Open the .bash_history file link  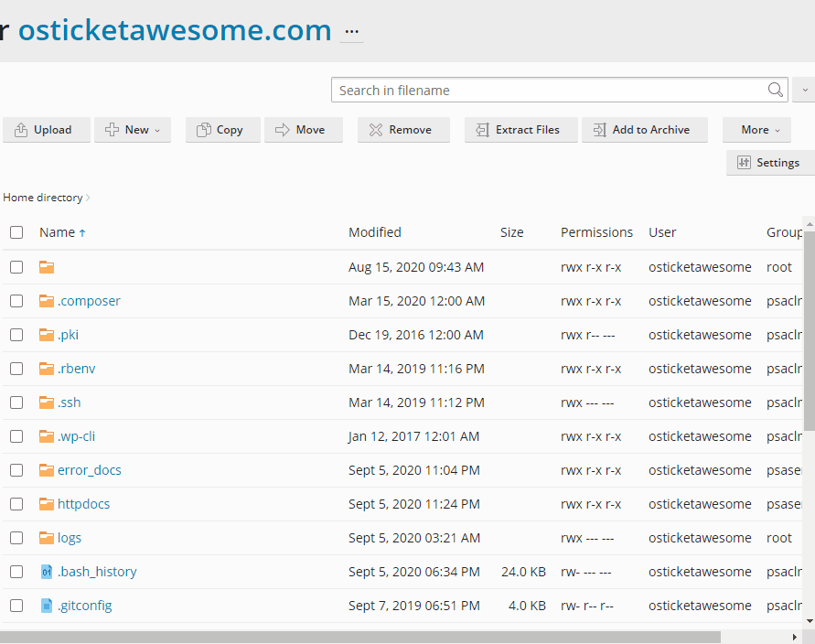coord(97,572)
